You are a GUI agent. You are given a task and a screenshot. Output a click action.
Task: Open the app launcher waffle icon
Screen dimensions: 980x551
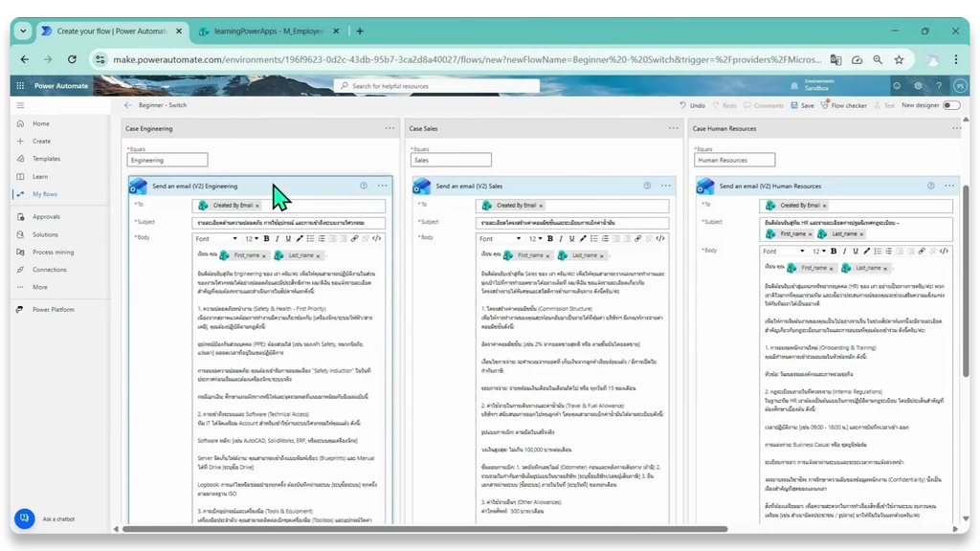[x=20, y=85]
